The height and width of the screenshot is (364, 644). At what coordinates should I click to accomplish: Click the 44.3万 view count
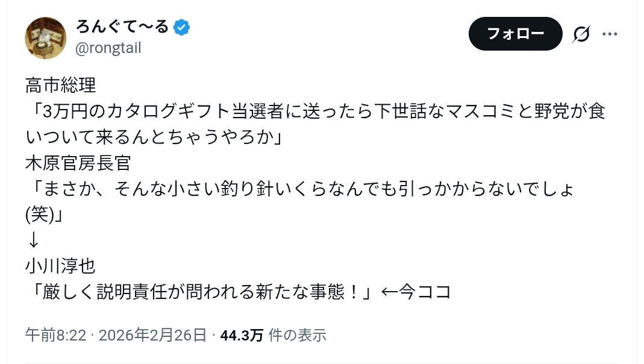[x=242, y=335]
